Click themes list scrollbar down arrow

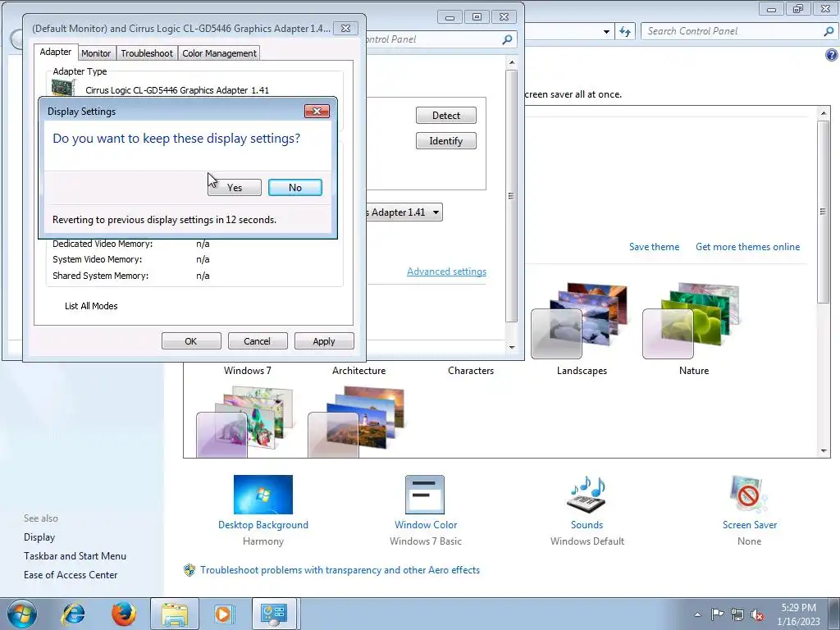824,451
